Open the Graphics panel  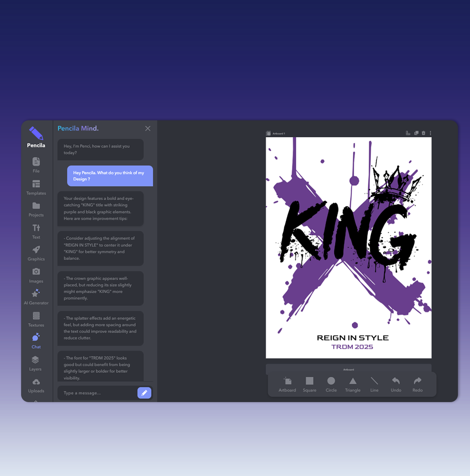pyautogui.click(x=36, y=253)
